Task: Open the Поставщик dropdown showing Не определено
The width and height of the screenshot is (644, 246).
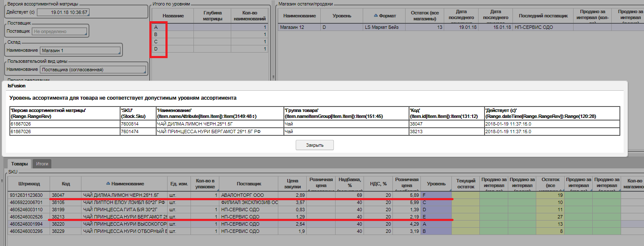Action: pos(59,31)
